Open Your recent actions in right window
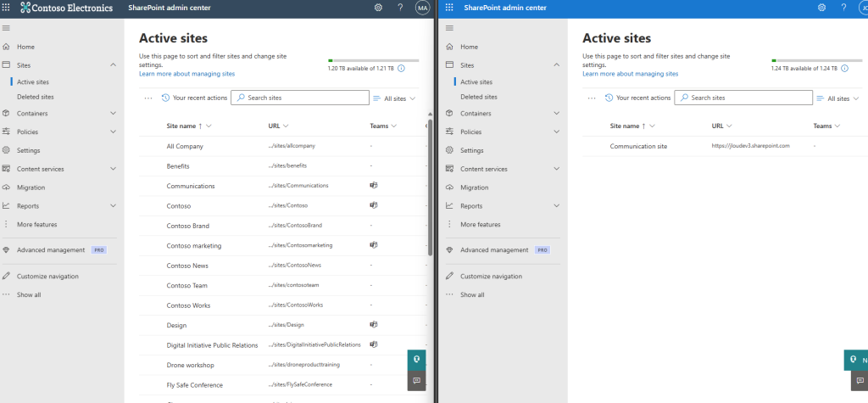 [x=637, y=98]
